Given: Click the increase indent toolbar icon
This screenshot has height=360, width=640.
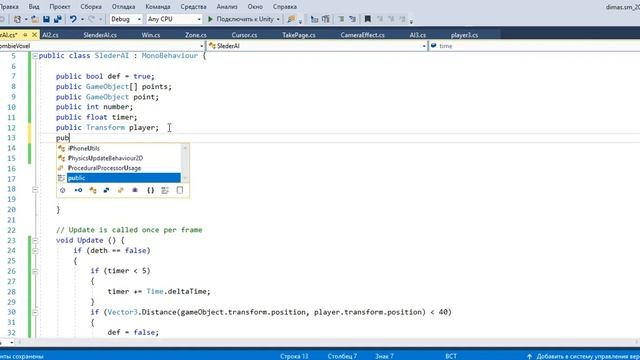Looking at the screenshot, I should click(352, 19).
